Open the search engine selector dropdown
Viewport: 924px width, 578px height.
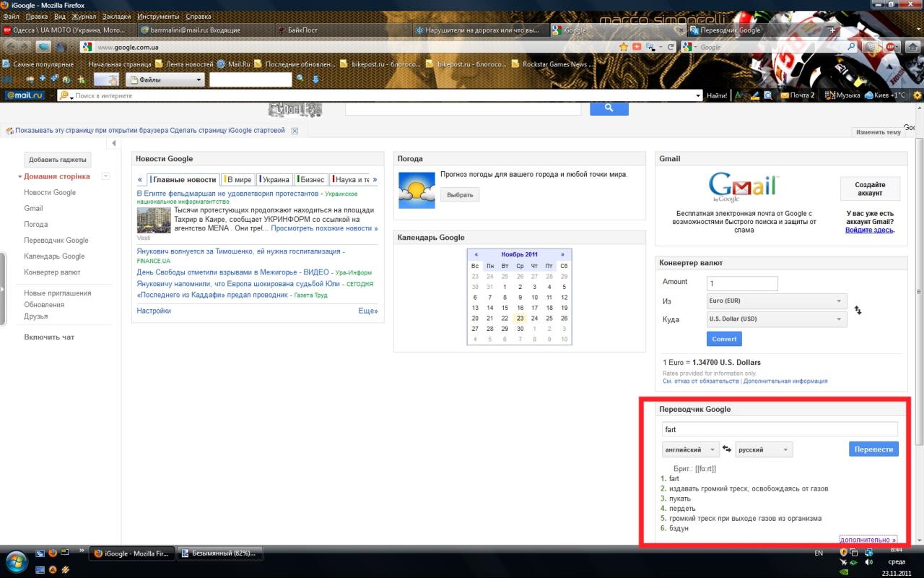(x=691, y=47)
